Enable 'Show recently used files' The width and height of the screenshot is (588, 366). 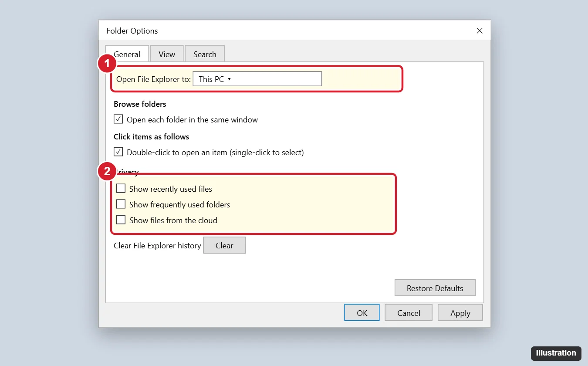(121, 189)
